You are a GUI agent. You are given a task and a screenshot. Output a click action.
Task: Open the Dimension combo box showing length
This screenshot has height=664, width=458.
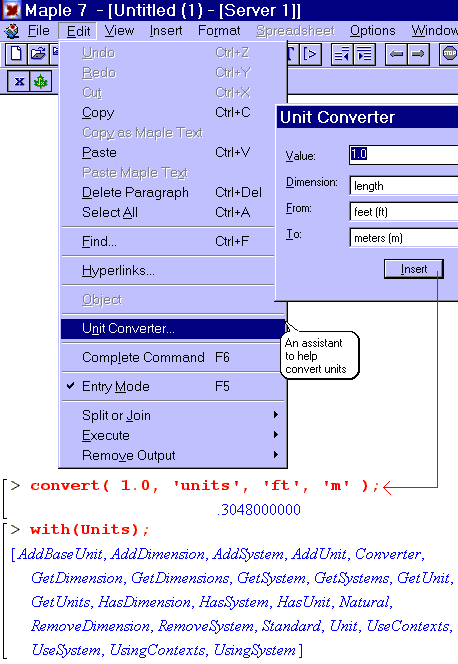click(x=404, y=185)
